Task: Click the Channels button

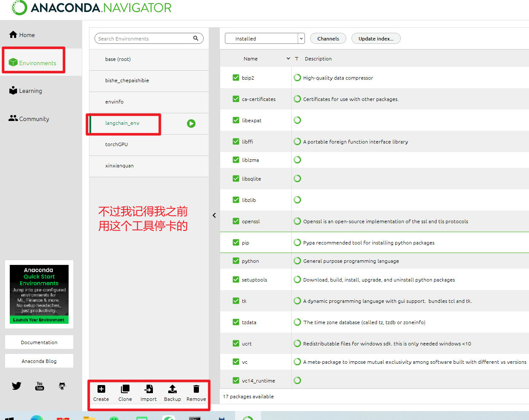Action: pyautogui.click(x=328, y=38)
